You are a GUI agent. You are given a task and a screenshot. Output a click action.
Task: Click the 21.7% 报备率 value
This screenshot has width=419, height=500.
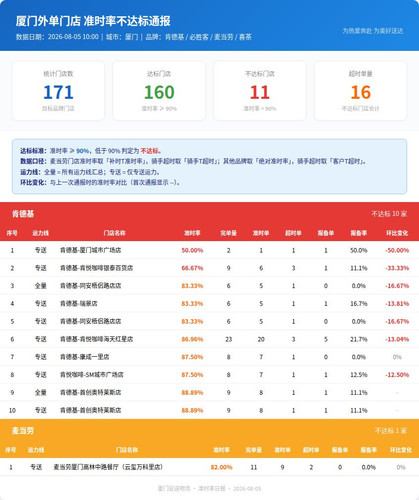point(359,339)
